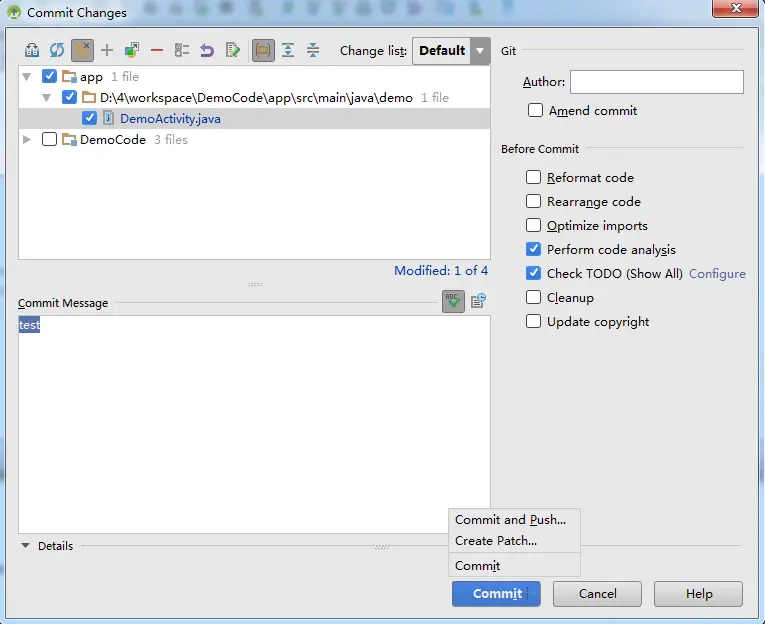Enable the Optimize imports checkbox
The height and width of the screenshot is (624, 765).
tap(533, 225)
